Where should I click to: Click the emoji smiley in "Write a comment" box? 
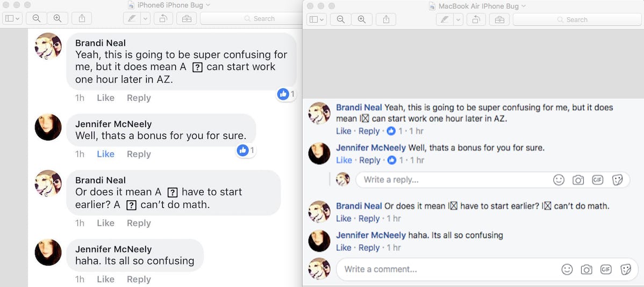(x=567, y=269)
